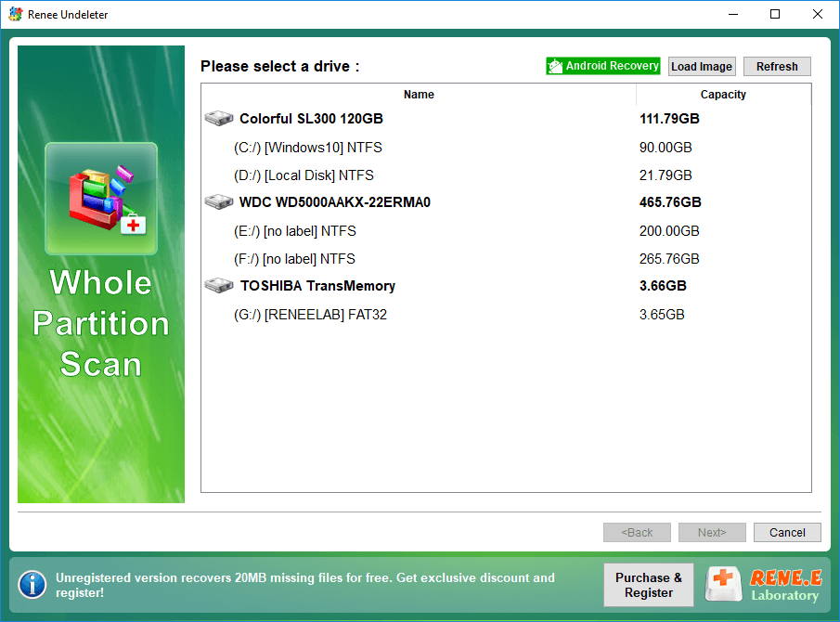840x622 pixels.
Task: Open Purchase & Register
Action: 648,585
